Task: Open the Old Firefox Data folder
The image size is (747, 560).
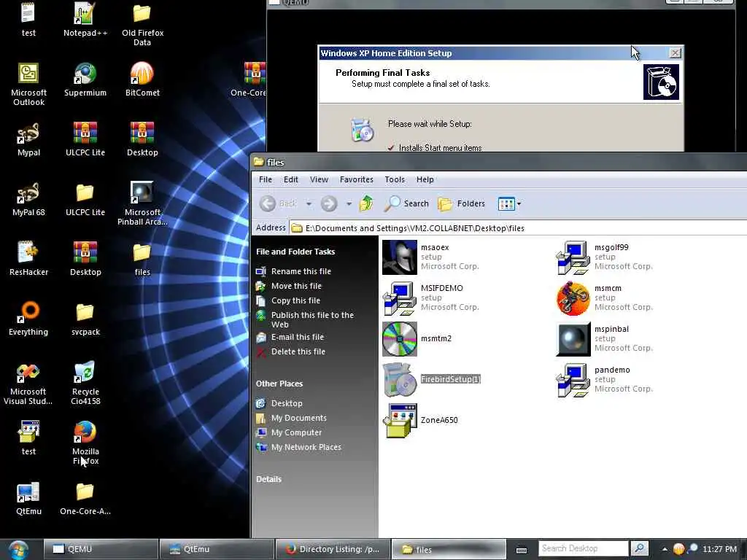Action: (x=142, y=24)
